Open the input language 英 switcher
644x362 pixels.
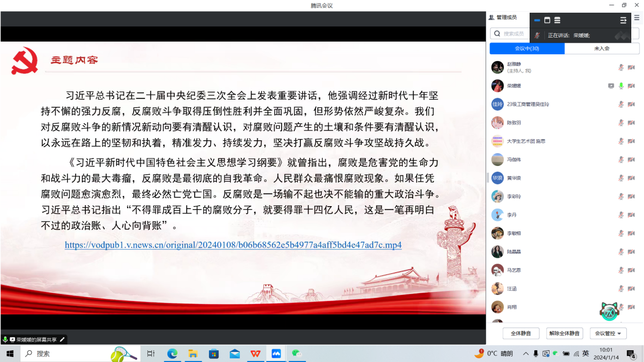click(586, 353)
